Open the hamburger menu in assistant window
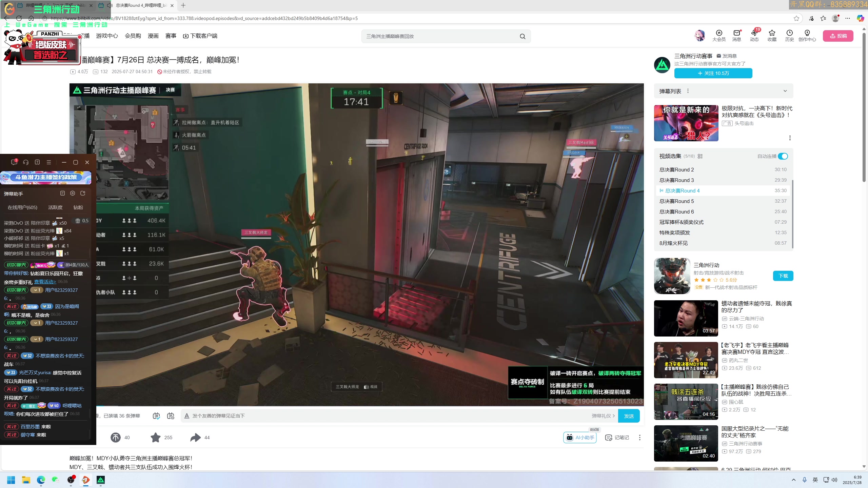Image resolution: width=868 pixels, height=488 pixels. (49, 162)
